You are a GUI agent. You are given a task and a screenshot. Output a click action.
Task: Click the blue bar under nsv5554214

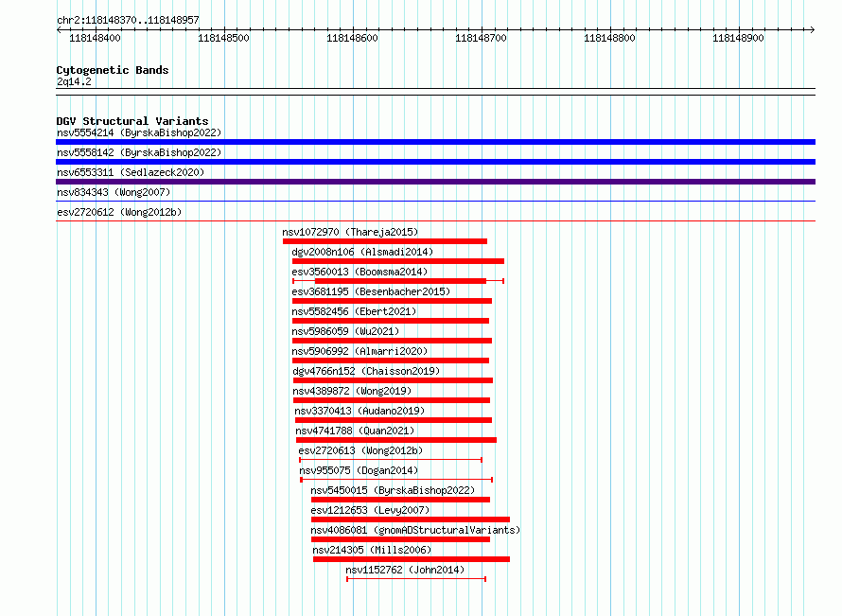click(x=435, y=142)
